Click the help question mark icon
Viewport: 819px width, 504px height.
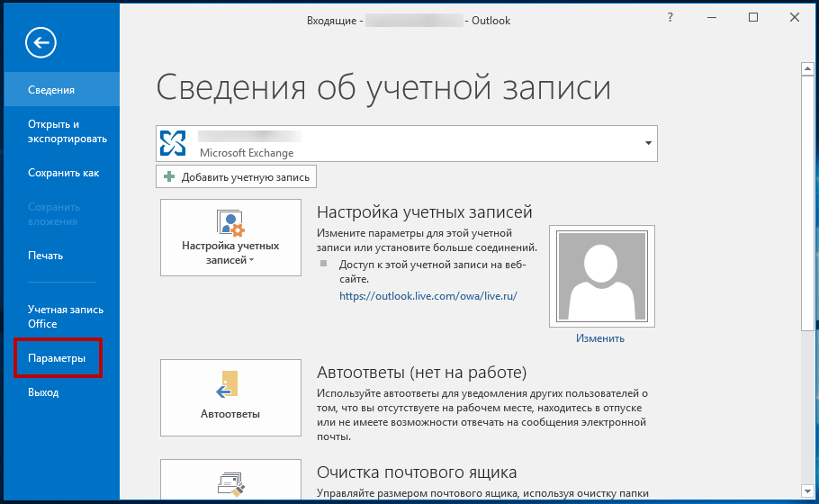tap(670, 18)
